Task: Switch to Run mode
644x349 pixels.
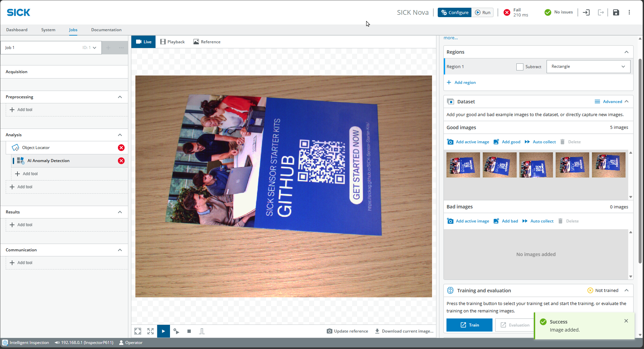Action: coord(482,12)
